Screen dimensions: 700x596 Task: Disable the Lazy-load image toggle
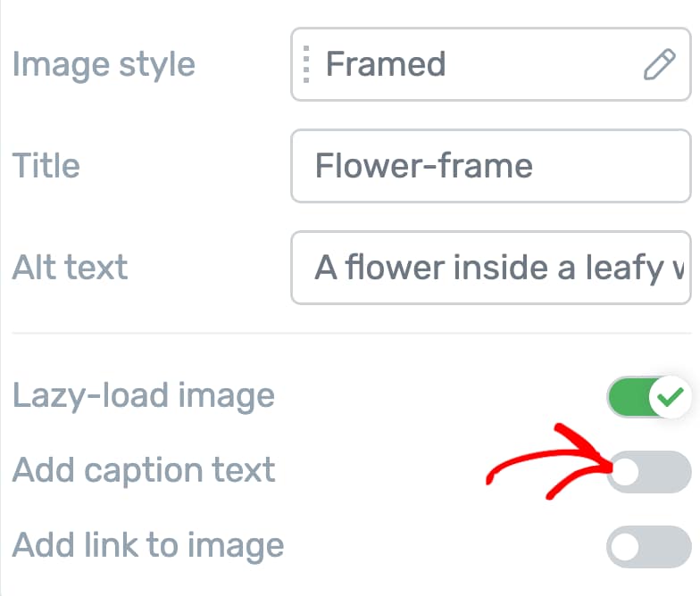click(x=648, y=395)
